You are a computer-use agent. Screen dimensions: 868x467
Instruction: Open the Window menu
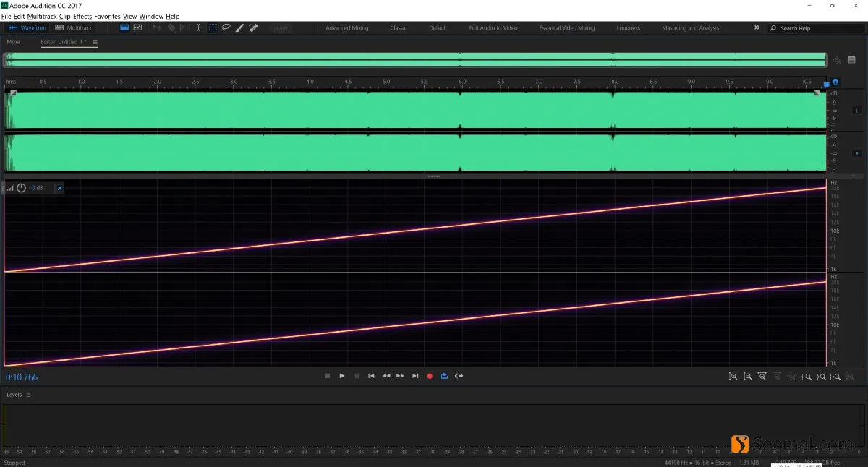[152, 16]
